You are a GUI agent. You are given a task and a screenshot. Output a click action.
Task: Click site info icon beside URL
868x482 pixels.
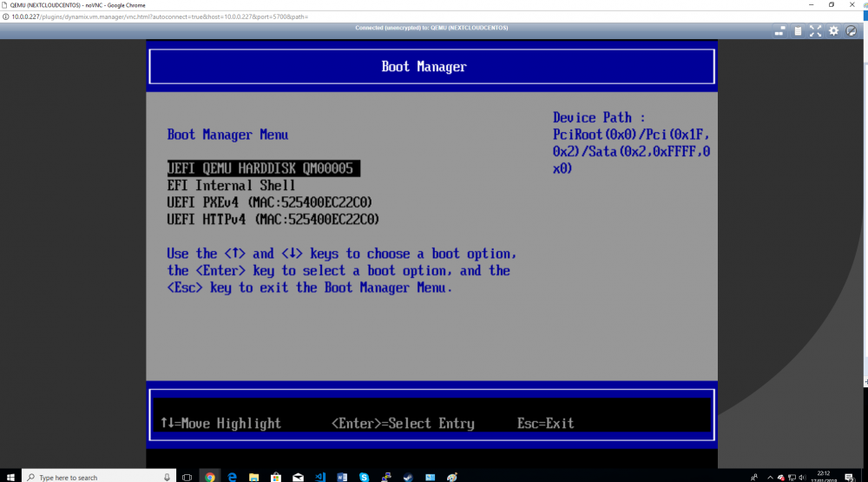click(5, 17)
